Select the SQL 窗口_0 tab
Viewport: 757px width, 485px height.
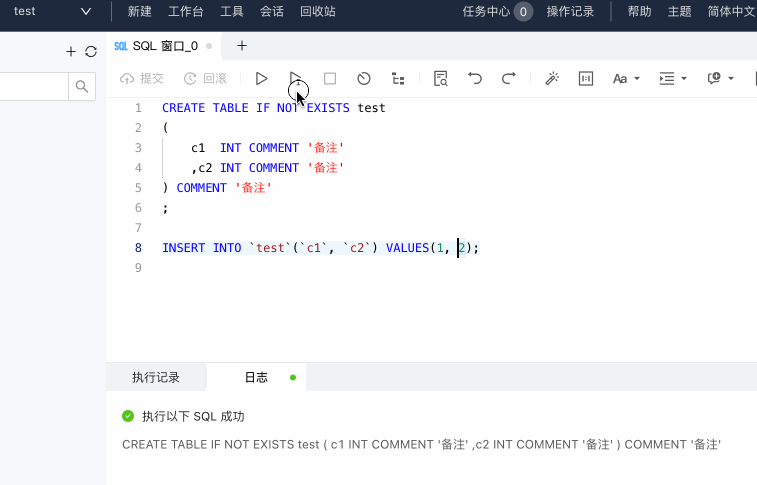163,46
